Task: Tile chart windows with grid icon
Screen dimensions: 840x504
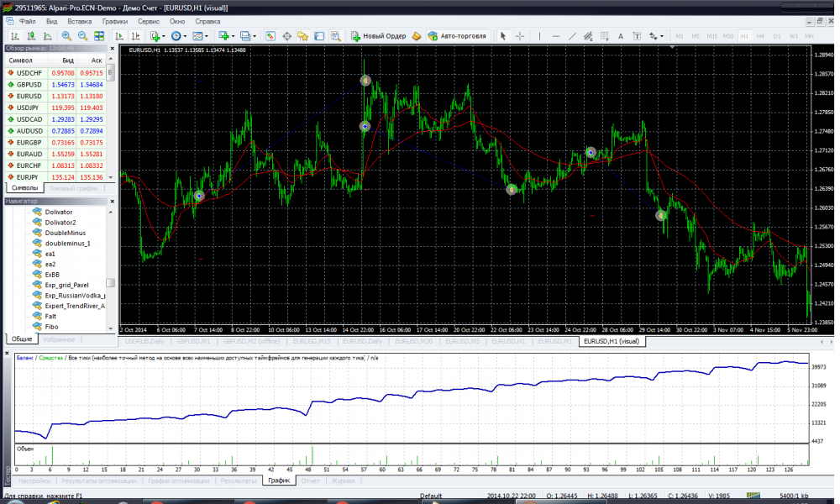Action: coord(99,36)
